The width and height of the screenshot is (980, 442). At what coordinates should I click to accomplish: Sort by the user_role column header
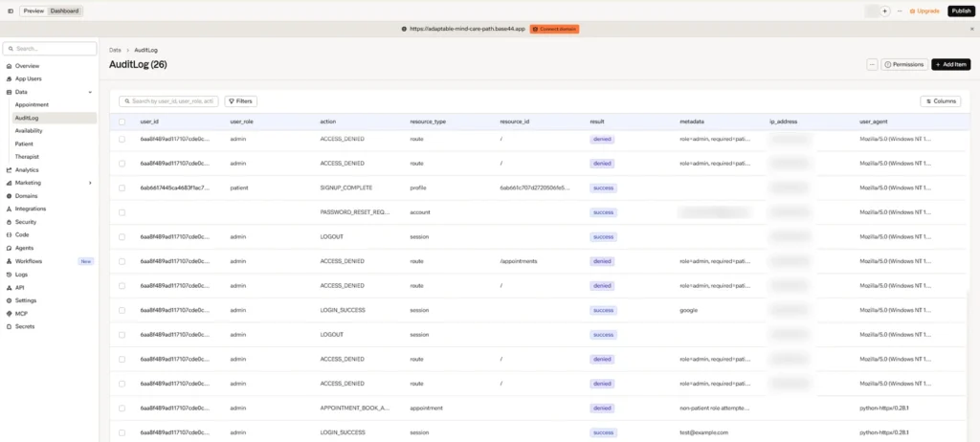242,122
